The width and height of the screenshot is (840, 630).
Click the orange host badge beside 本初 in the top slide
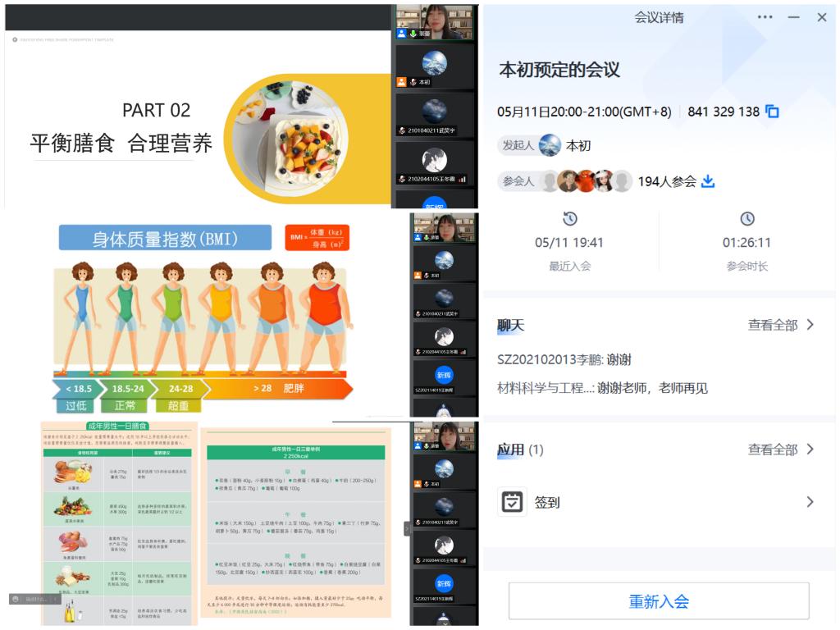click(401, 82)
